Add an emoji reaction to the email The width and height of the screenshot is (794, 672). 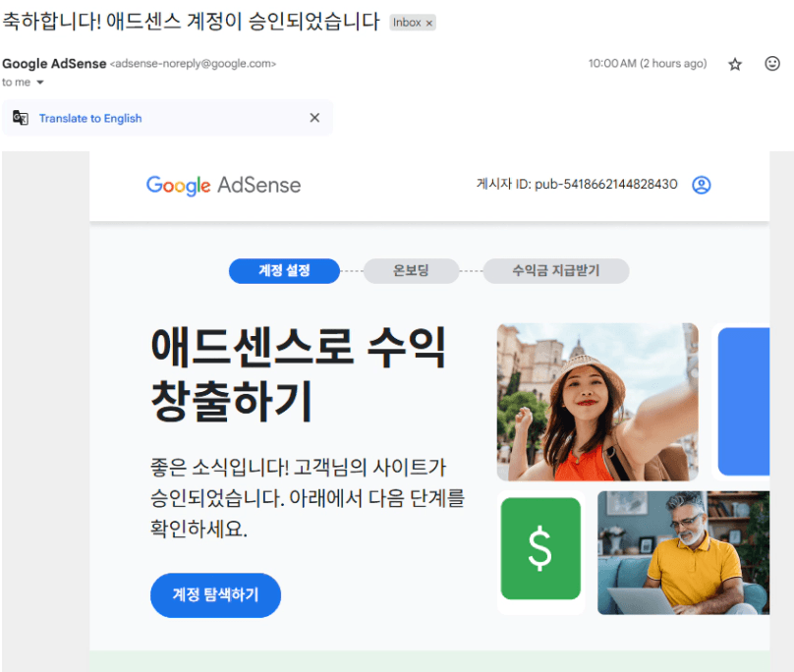coord(771,63)
